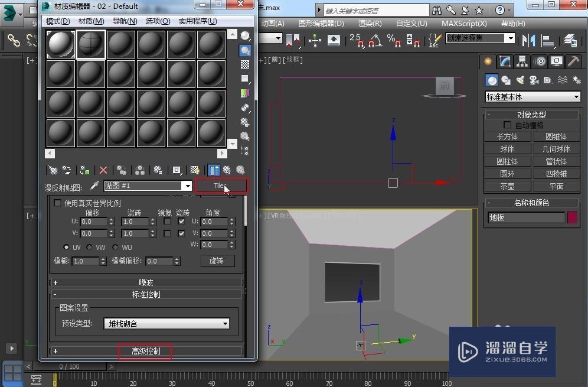Click the object color swatch beside 地板
The image size is (588, 387).
pyautogui.click(x=572, y=217)
